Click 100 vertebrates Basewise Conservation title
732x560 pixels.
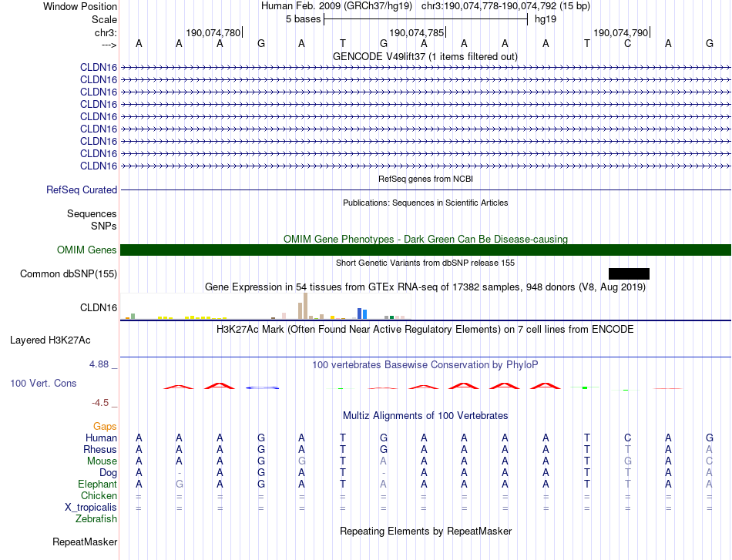(x=425, y=364)
